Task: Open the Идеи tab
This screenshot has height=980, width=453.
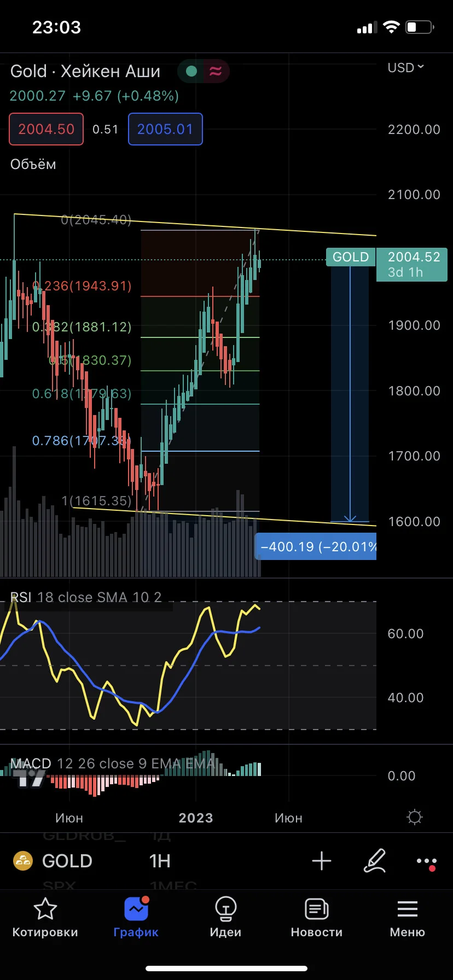Action: 225,918
